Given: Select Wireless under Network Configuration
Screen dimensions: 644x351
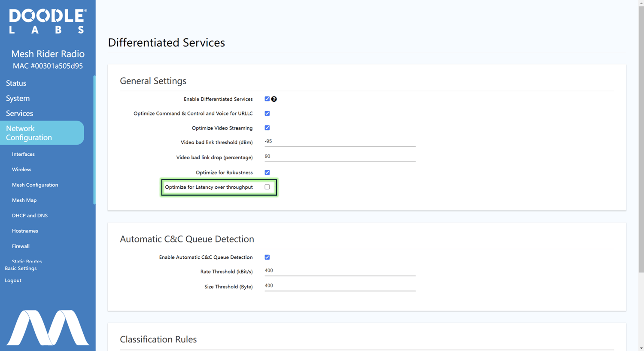Looking at the screenshot, I should (x=21, y=169).
